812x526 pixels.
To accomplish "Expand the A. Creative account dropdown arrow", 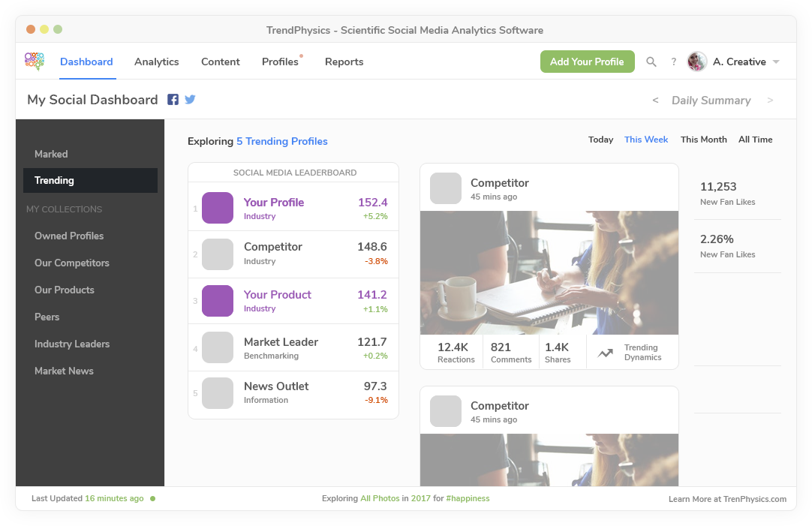I will pos(776,62).
